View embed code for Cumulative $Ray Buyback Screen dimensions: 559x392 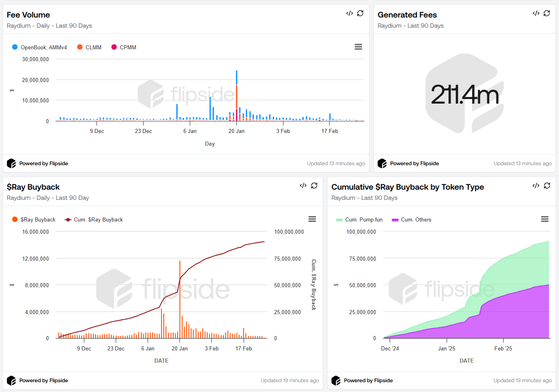click(536, 186)
